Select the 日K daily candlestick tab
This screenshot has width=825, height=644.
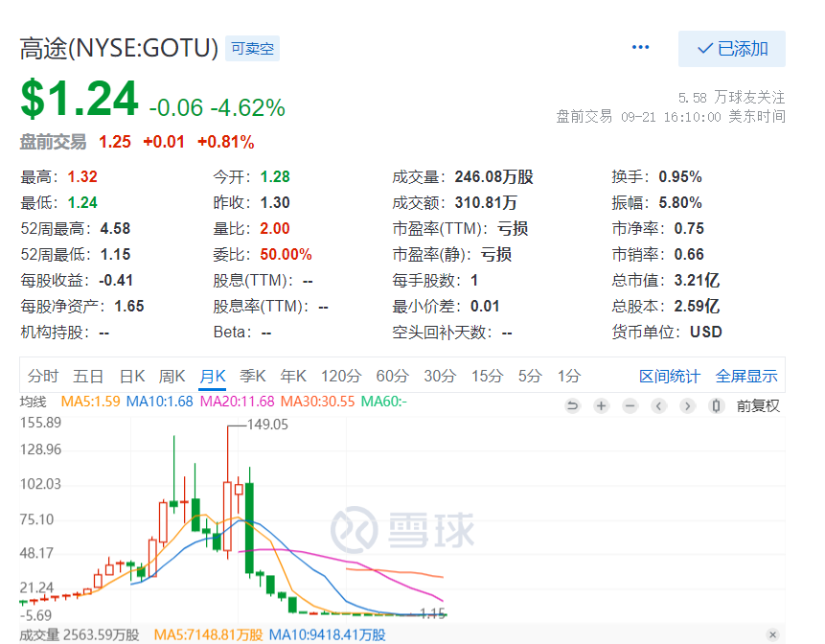[x=132, y=377]
